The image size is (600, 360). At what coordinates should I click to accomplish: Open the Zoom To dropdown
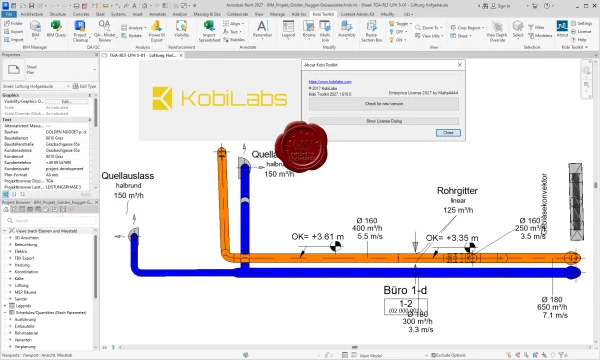pos(429,28)
